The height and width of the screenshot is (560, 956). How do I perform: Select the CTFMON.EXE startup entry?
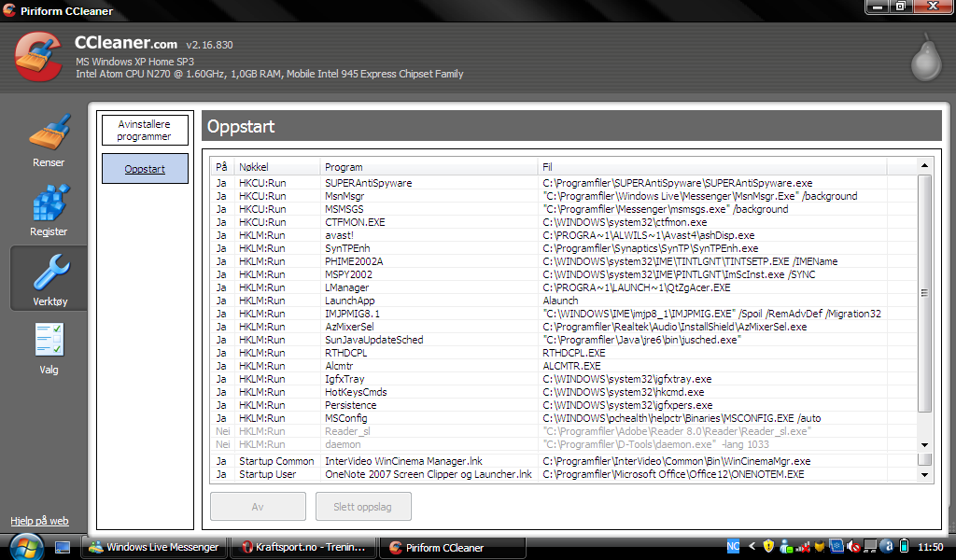[563, 222]
